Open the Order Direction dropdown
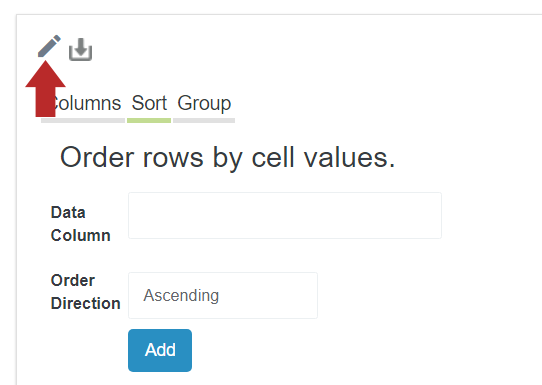 coord(223,295)
